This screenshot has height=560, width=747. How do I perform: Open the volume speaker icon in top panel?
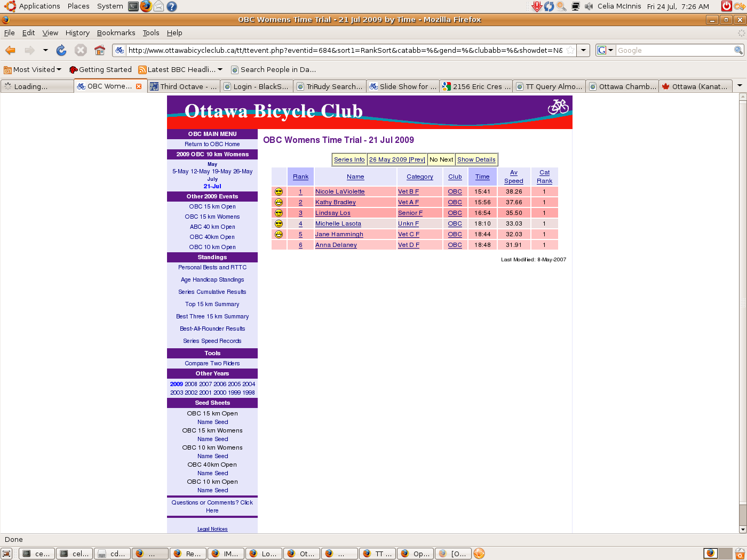[589, 6]
